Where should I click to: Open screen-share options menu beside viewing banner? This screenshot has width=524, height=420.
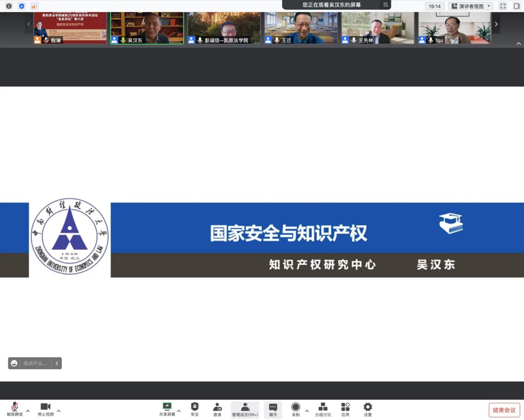click(x=385, y=5)
